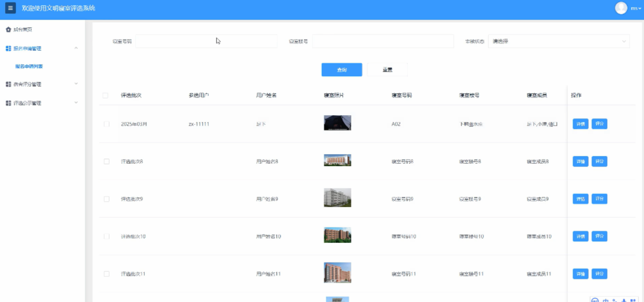Click the 用户姓名 column header
This screenshot has height=302, width=644.
coord(266,96)
